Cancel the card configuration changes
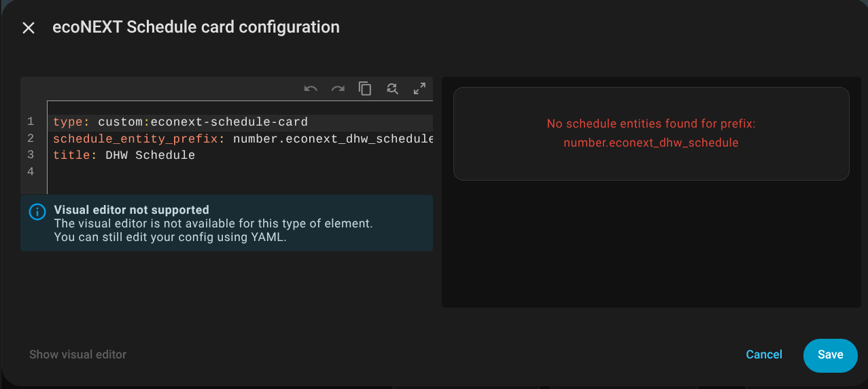 point(764,355)
